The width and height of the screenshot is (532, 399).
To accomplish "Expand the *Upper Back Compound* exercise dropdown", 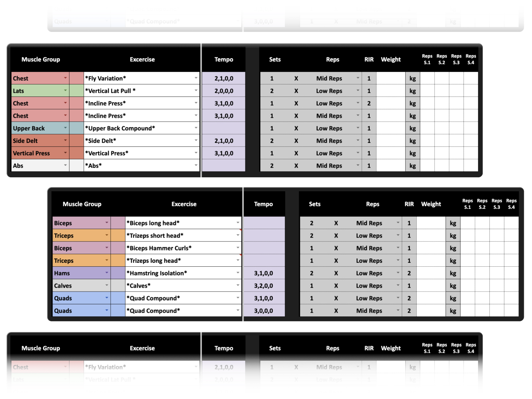I will [196, 128].
